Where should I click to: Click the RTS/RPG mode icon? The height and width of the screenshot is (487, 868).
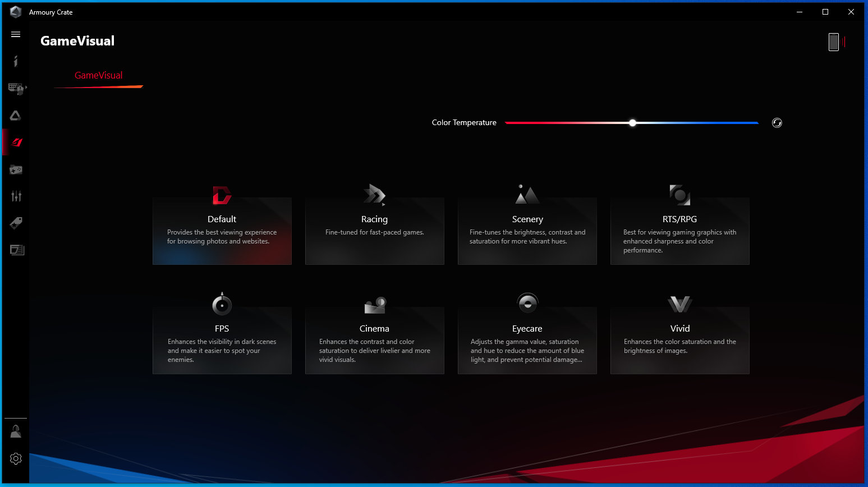pos(679,195)
